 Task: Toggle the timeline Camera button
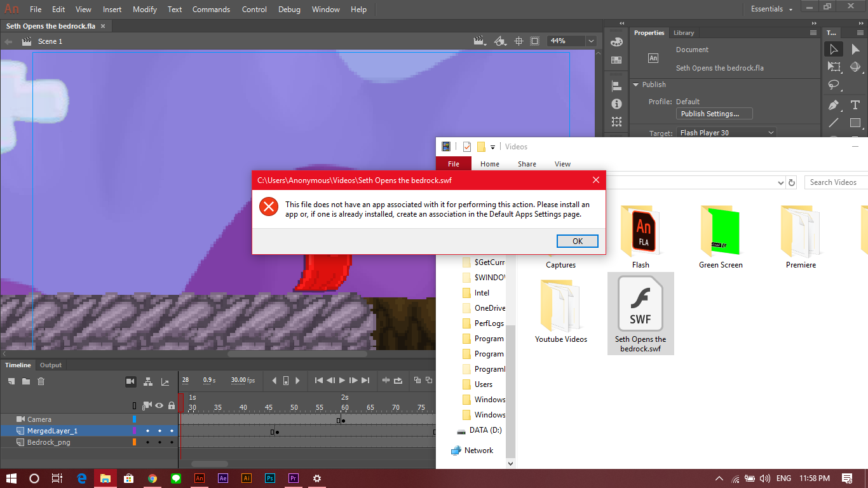[x=130, y=381]
